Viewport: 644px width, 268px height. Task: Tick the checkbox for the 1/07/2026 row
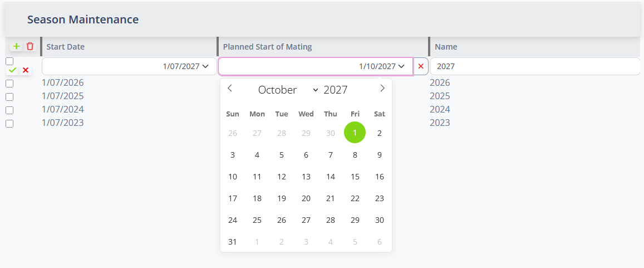9,84
